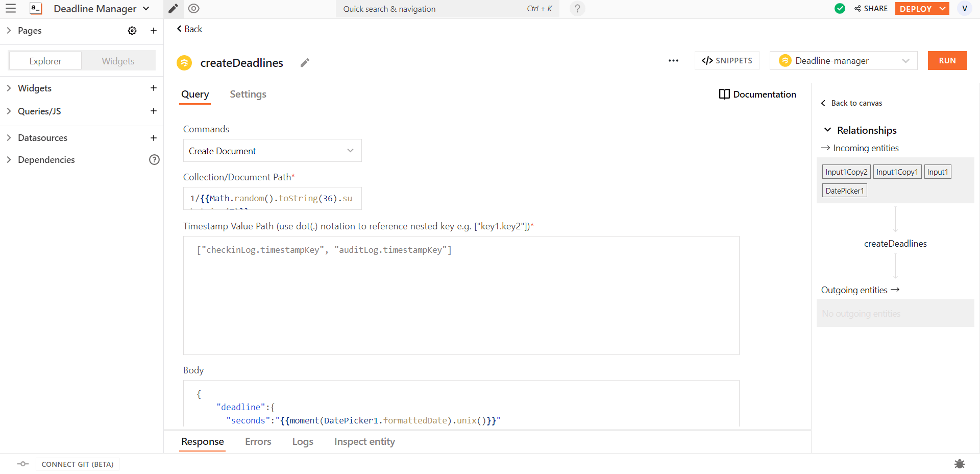
Task: Click the RUN button
Action: point(947,61)
